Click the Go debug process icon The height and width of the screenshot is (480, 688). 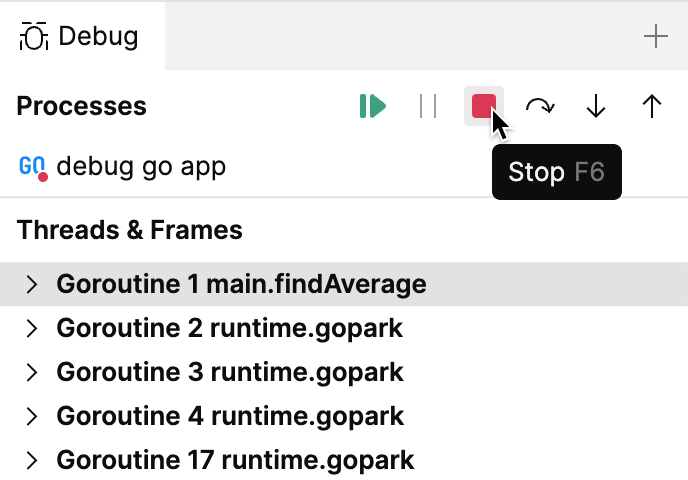[33, 167]
